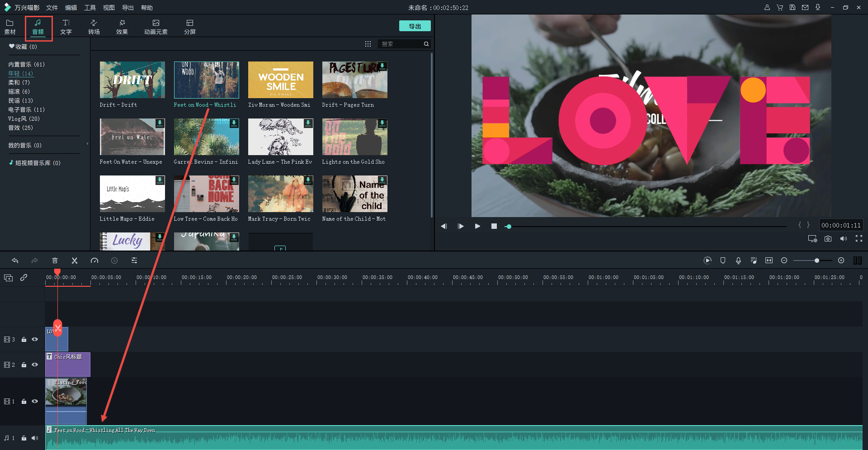Add a marker using the shield marker icon

click(x=723, y=261)
